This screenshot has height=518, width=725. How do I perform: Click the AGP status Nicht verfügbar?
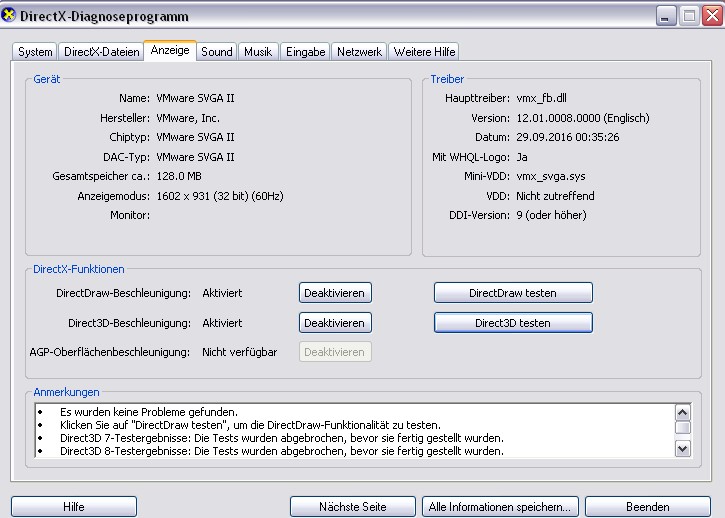[x=240, y=352]
